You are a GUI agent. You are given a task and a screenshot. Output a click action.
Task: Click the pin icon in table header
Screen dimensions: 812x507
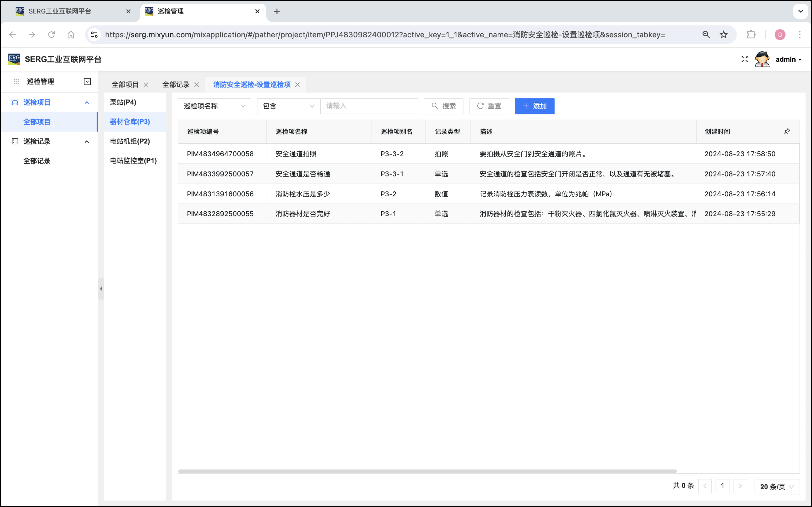787,131
